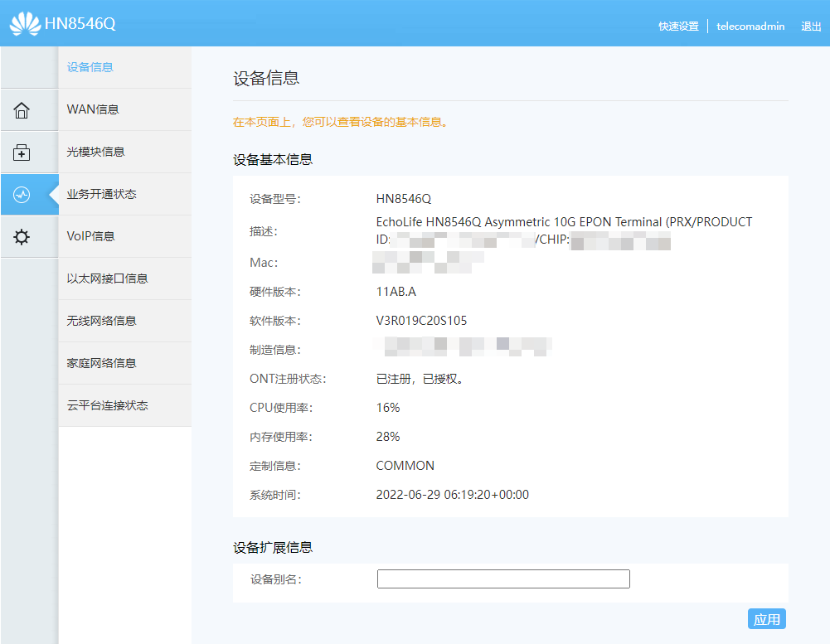The image size is (830, 644).
Task: Open 光模块信息 page
Action: [96, 152]
